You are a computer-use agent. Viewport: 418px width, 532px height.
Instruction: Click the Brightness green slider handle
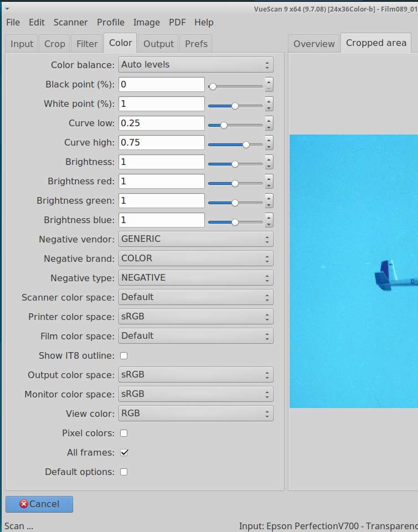coord(235,203)
